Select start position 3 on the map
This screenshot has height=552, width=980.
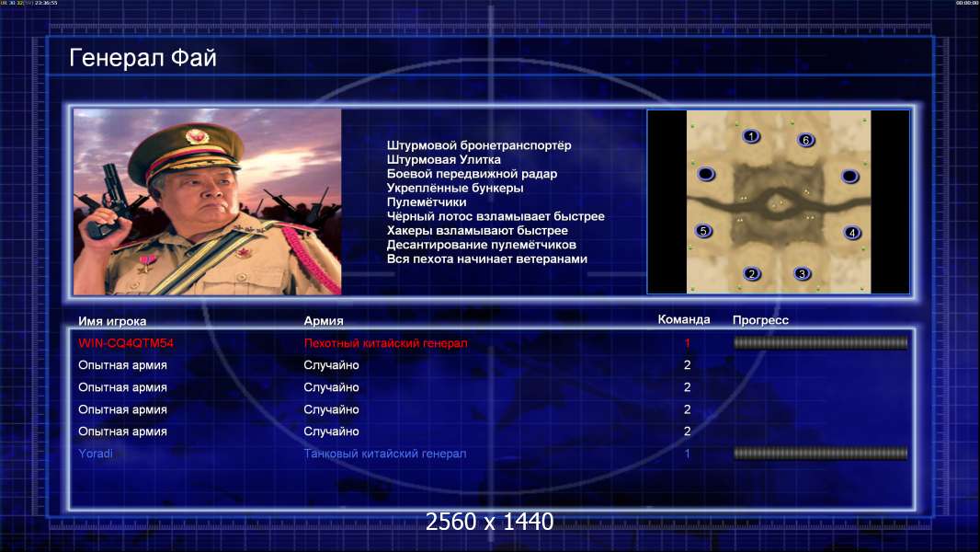coord(802,274)
